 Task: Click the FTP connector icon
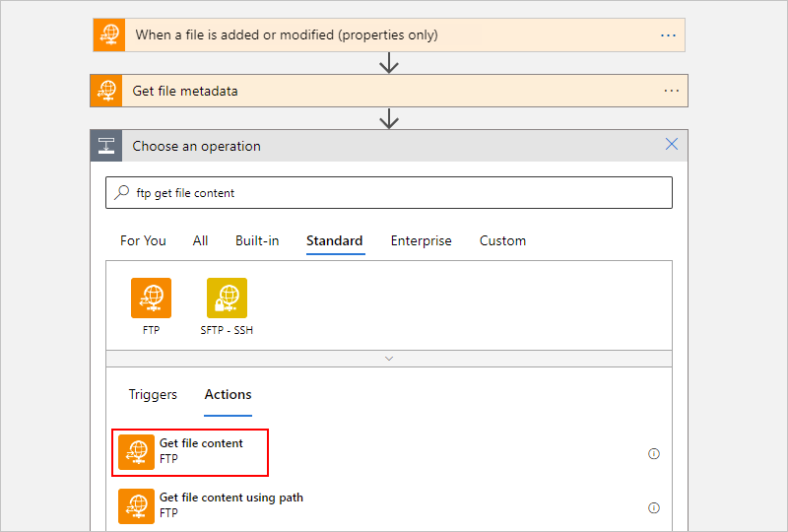click(151, 298)
